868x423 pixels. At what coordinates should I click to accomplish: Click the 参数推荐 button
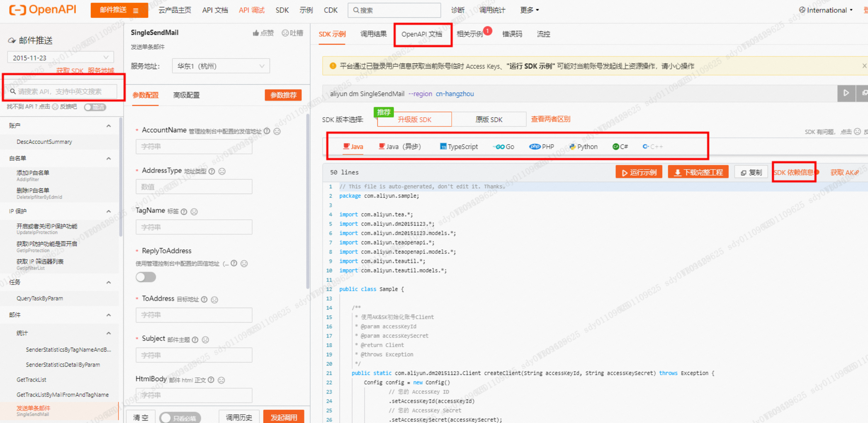pos(283,95)
